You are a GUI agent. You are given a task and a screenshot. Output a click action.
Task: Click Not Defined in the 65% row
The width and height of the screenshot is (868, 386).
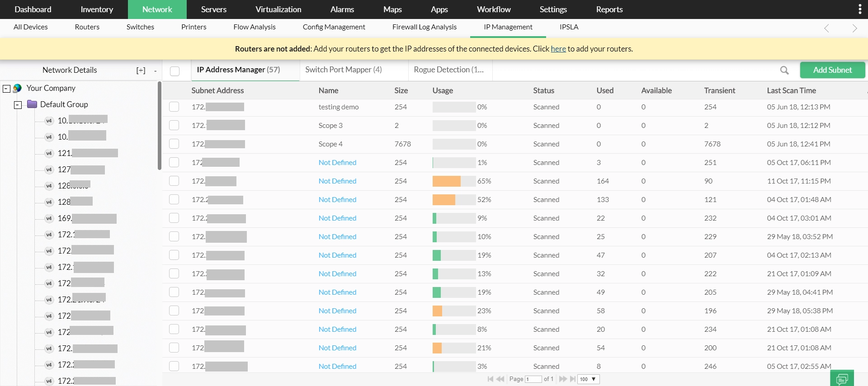tap(337, 181)
